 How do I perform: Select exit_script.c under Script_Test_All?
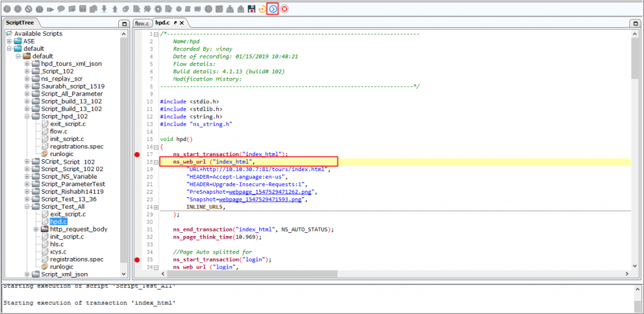tap(68, 214)
